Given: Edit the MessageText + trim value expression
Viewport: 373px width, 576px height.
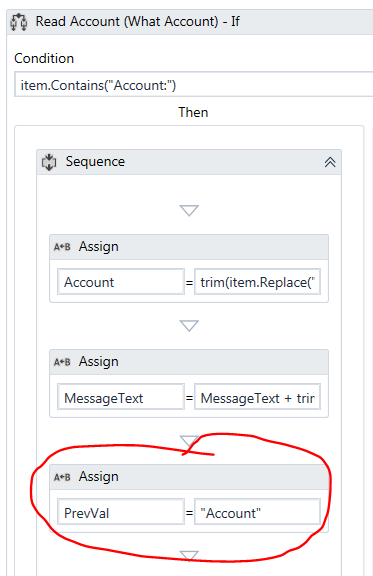Looking at the screenshot, I should tap(257, 397).
